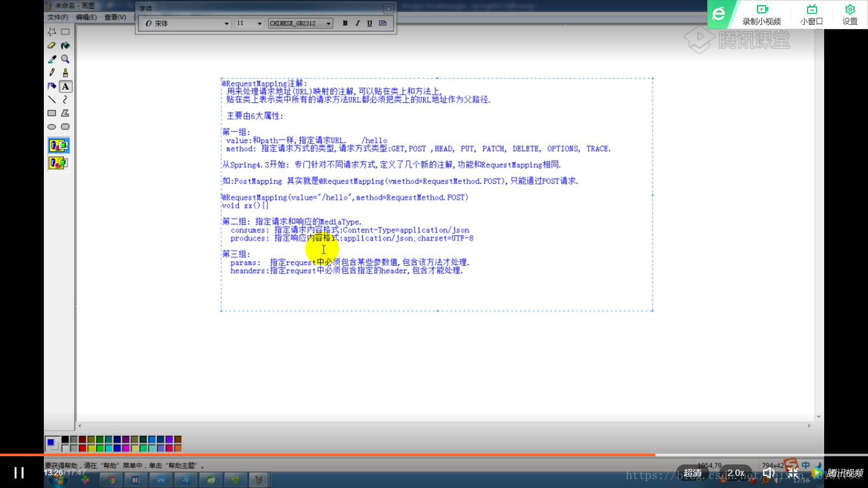This screenshot has width=868, height=488.
Task: Seek on the orange video progress bar
Action: point(327,454)
